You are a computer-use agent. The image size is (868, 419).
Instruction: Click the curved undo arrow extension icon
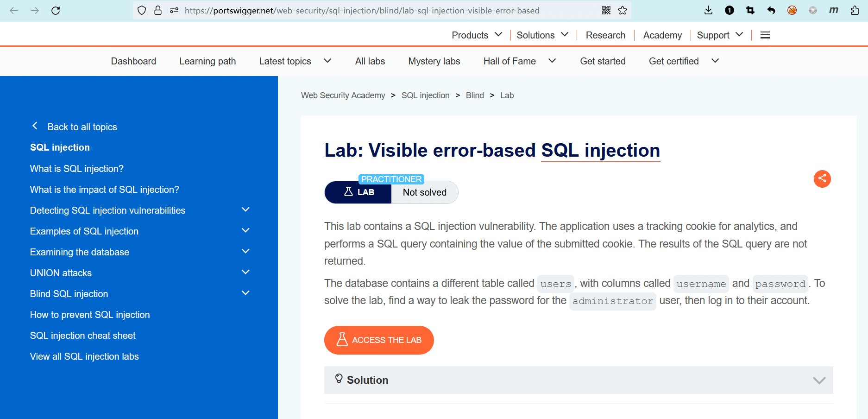point(771,10)
